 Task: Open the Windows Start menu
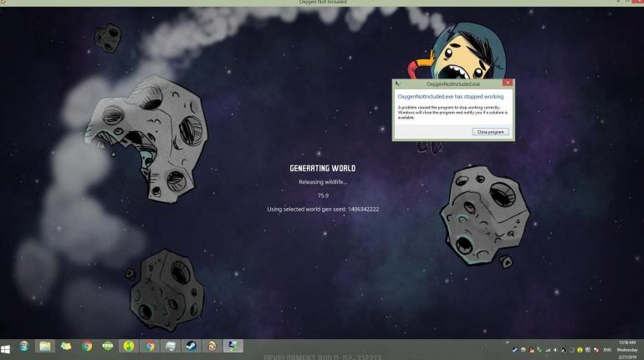5,349
